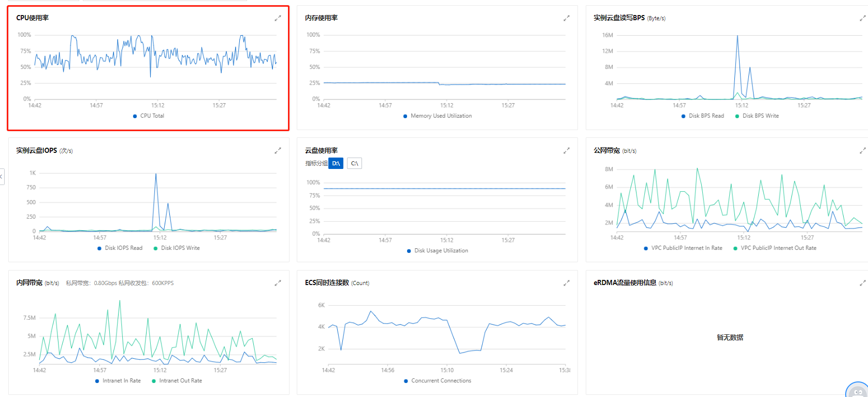The height and width of the screenshot is (397, 868).
Task: Click the eRDMA流量使用信息 chart title
Action: tap(625, 282)
